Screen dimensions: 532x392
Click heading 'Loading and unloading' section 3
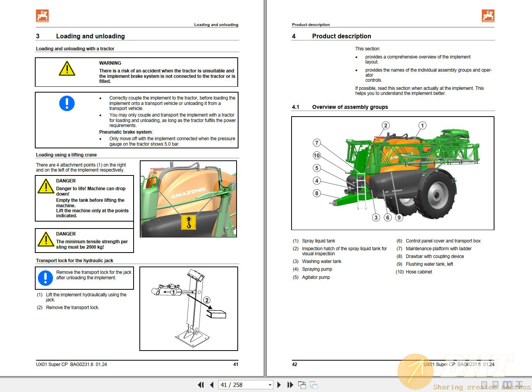point(90,36)
